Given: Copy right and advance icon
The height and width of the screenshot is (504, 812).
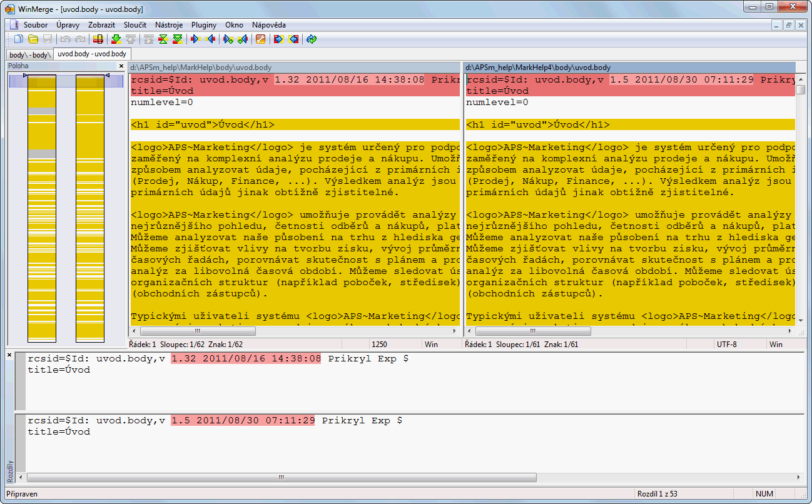Looking at the screenshot, I should (x=228, y=39).
